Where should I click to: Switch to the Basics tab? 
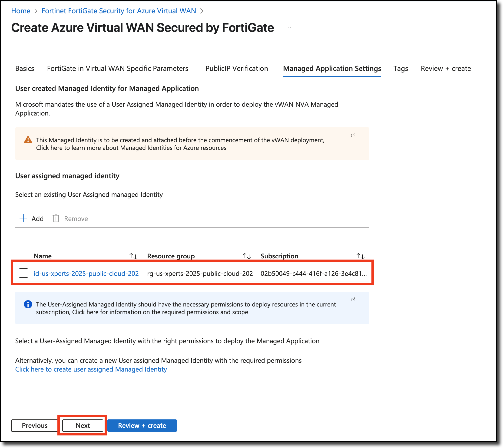[25, 68]
